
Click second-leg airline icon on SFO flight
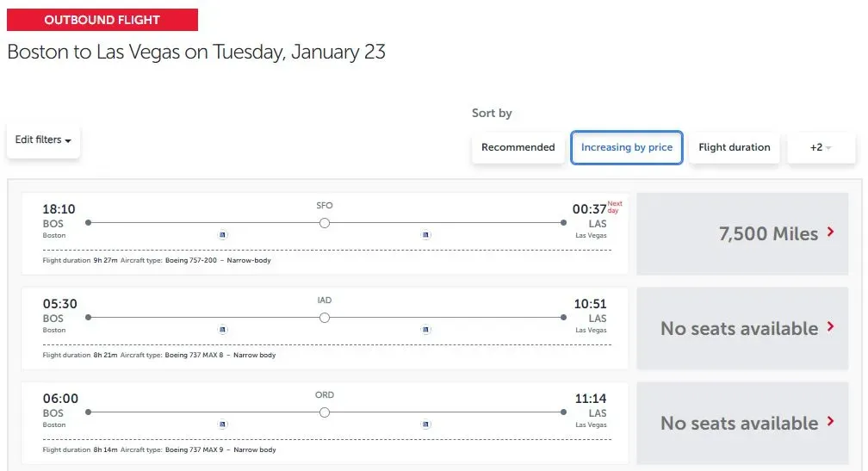point(425,234)
